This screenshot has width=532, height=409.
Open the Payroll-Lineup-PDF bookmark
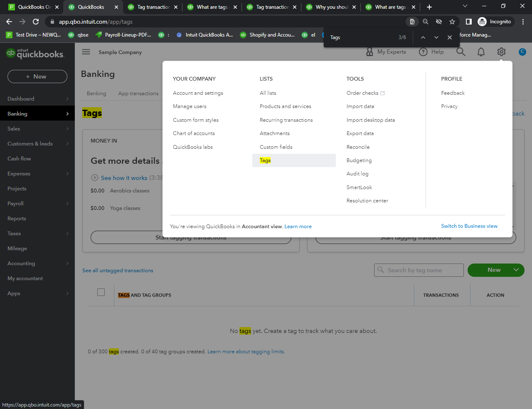[123, 35]
